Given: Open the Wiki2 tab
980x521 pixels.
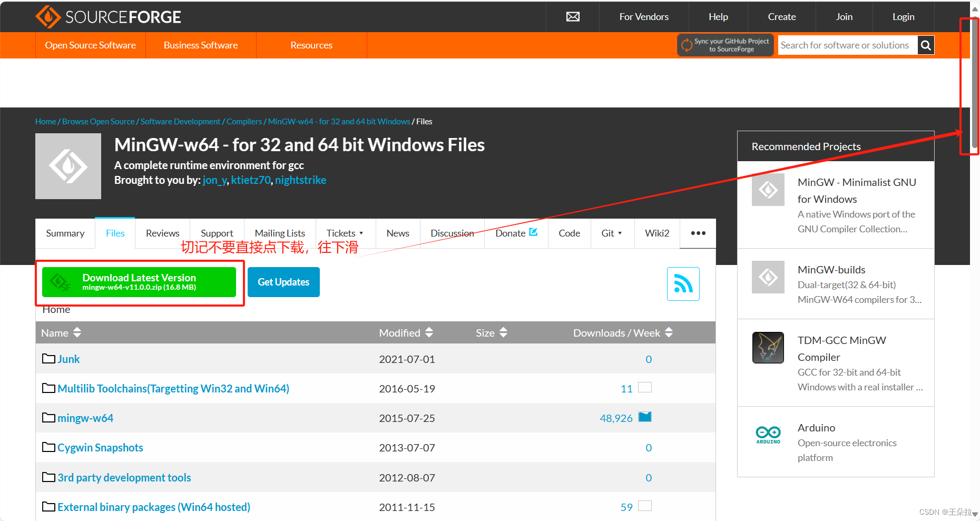Looking at the screenshot, I should (657, 233).
